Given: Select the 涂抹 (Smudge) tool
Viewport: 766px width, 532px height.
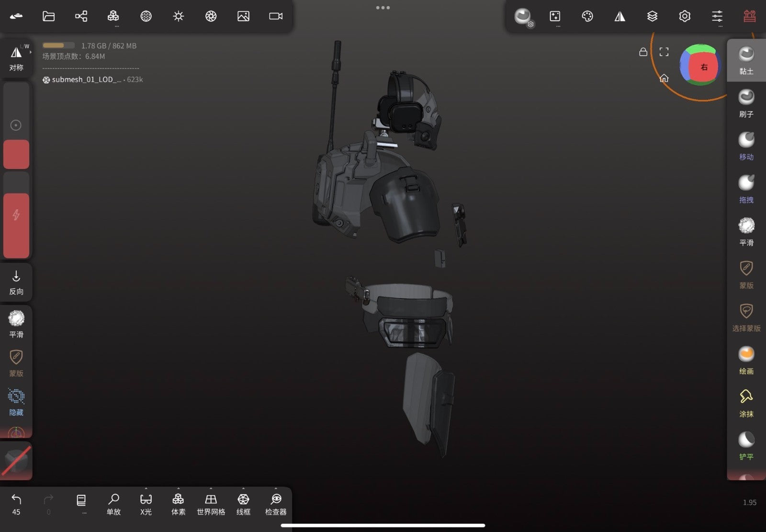Looking at the screenshot, I should [x=746, y=403].
